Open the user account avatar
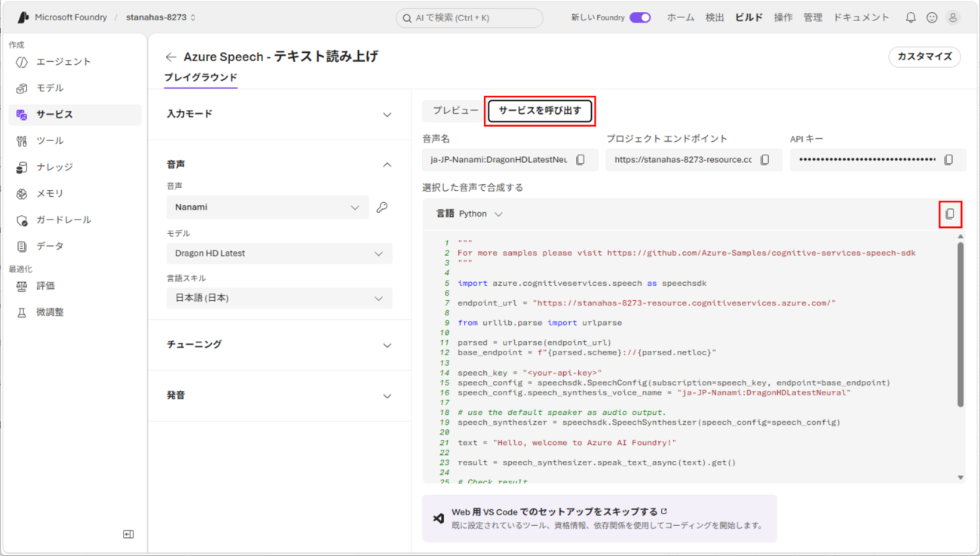This screenshot has width=980, height=556. click(x=953, y=17)
